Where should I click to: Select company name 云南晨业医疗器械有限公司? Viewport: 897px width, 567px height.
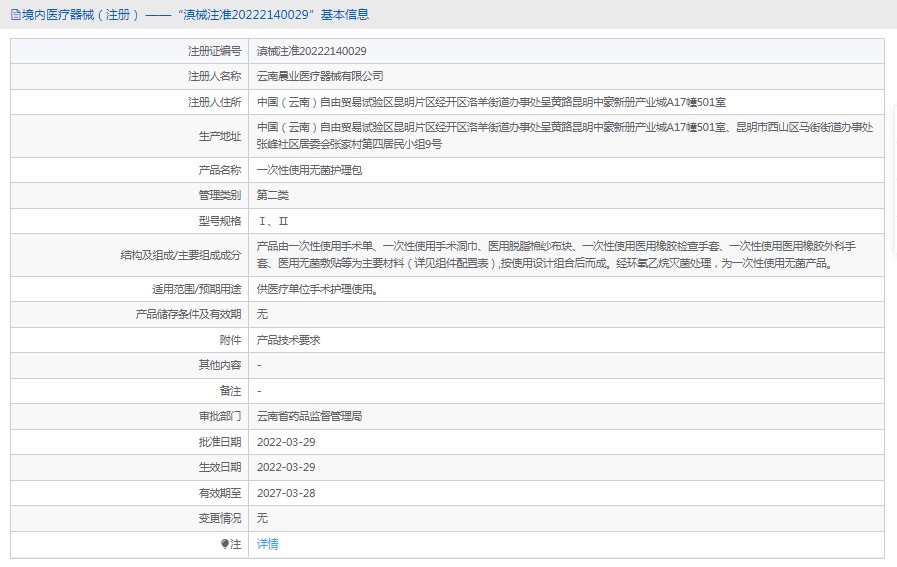(320, 77)
